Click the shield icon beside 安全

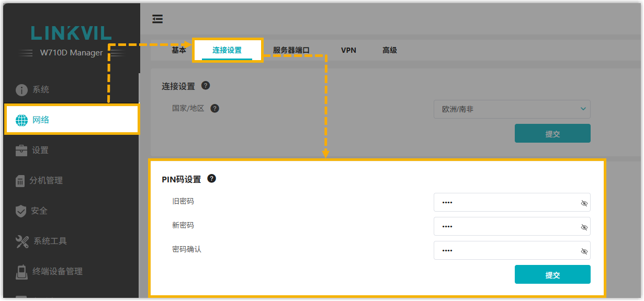pyautogui.click(x=21, y=211)
